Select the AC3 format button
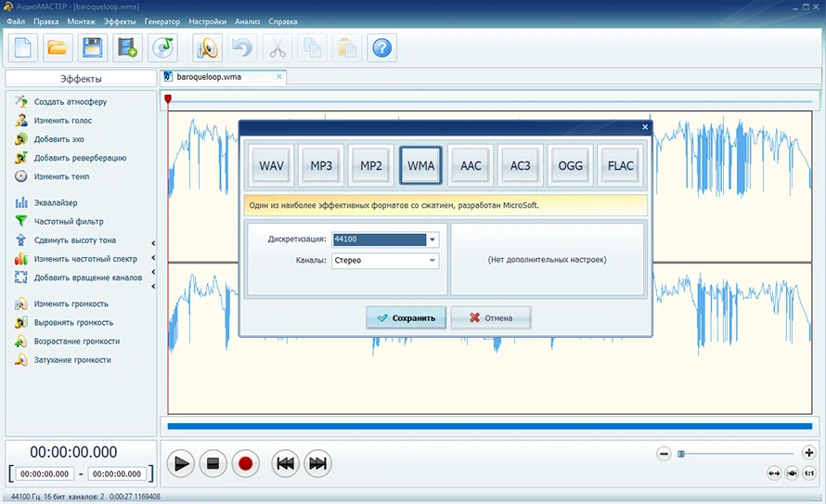Viewport: 826px width, 504px height. tap(521, 166)
